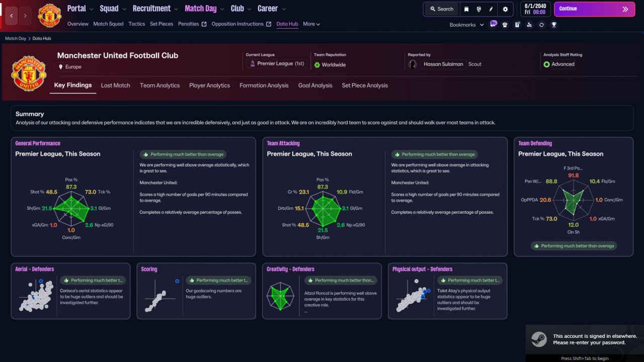Screen dimensions: 644x362
Task: Open the Aerial - Defenders scatter plot card
Action: [x=70, y=291]
